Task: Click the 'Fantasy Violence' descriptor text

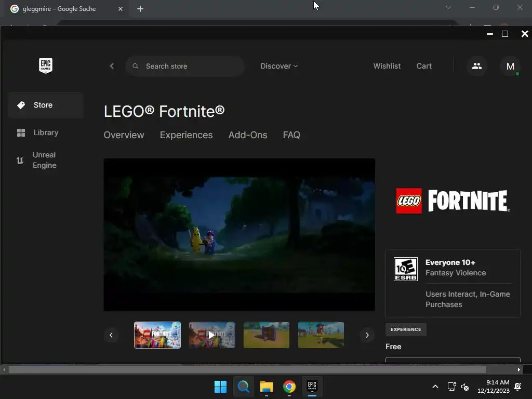Action: [x=455, y=273]
